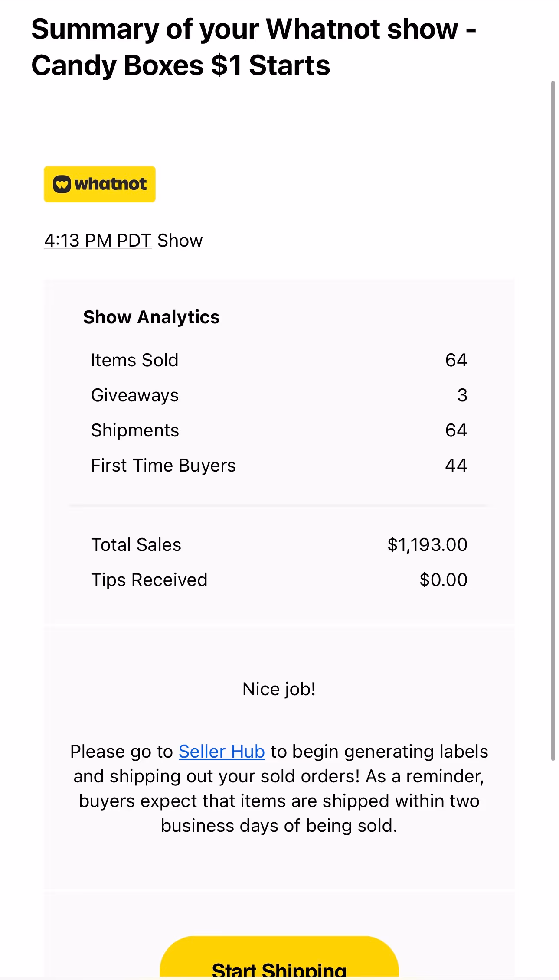Click the Tips Received label
The height and width of the screenshot is (980, 559).
[149, 580]
